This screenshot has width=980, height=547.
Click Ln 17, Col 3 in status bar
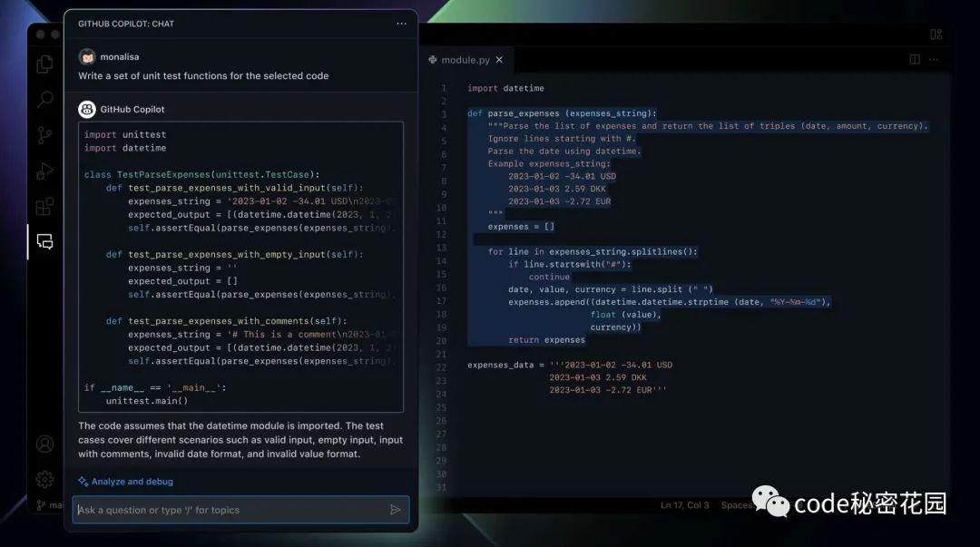tap(685, 505)
